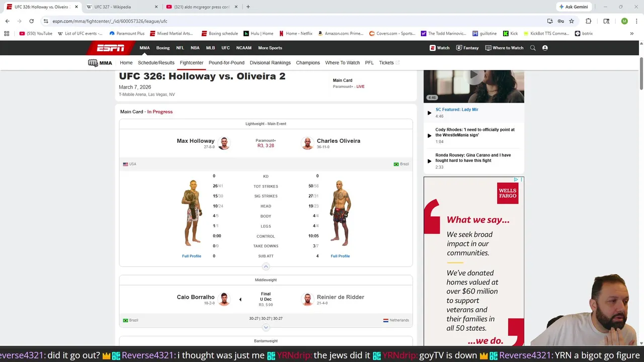Open the YouTube bookmark
This screenshot has height=362, width=644.
[x=36, y=34]
